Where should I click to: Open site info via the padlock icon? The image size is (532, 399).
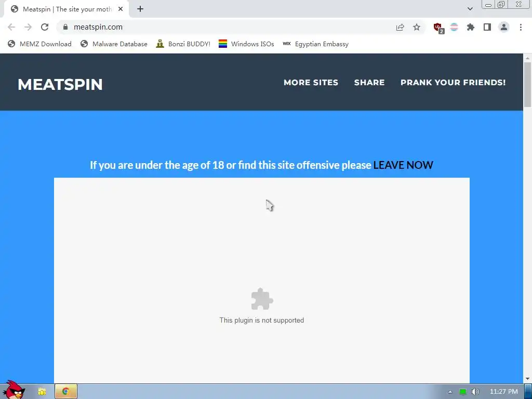tap(65, 27)
